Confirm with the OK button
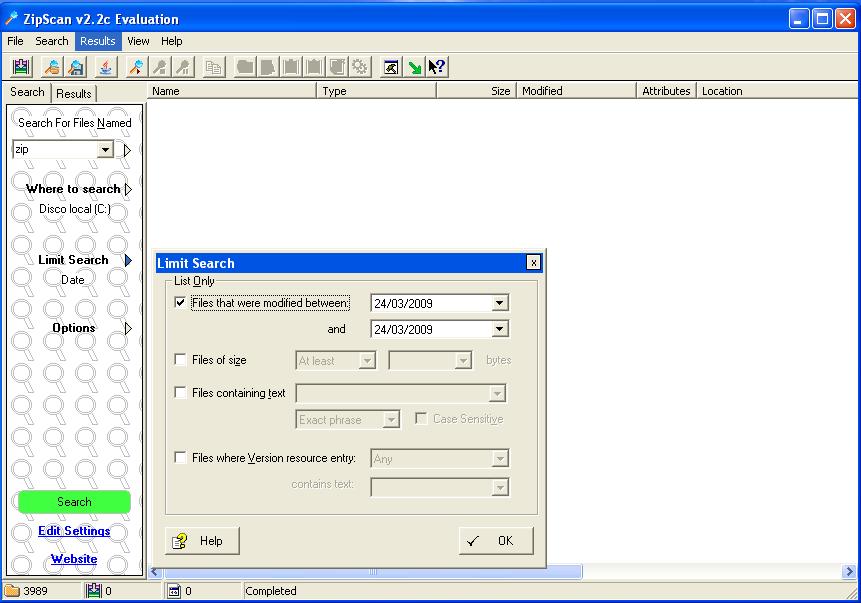Image resolution: width=861 pixels, height=603 pixels. (496, 541)
